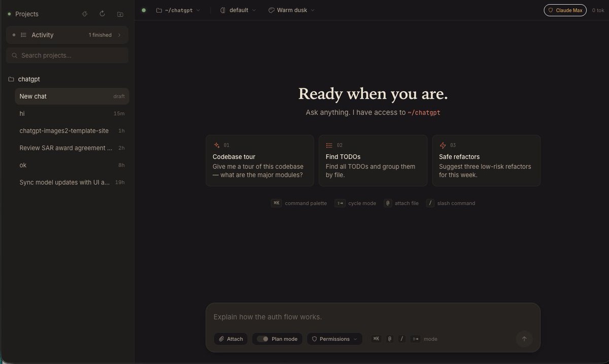Toggle the Plan mode switch
Screen dimensions: 609x364
(262, 339)
